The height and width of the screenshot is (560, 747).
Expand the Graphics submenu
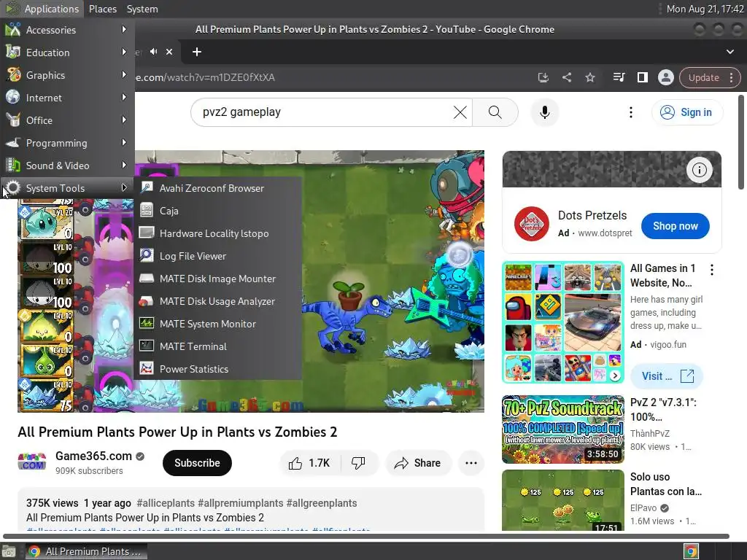point(67,75)
